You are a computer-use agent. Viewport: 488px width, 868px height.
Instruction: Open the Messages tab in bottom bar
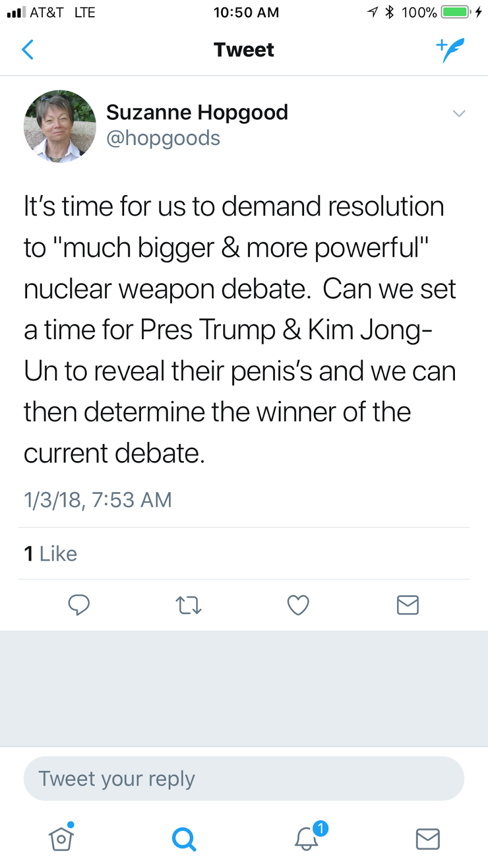427,839
